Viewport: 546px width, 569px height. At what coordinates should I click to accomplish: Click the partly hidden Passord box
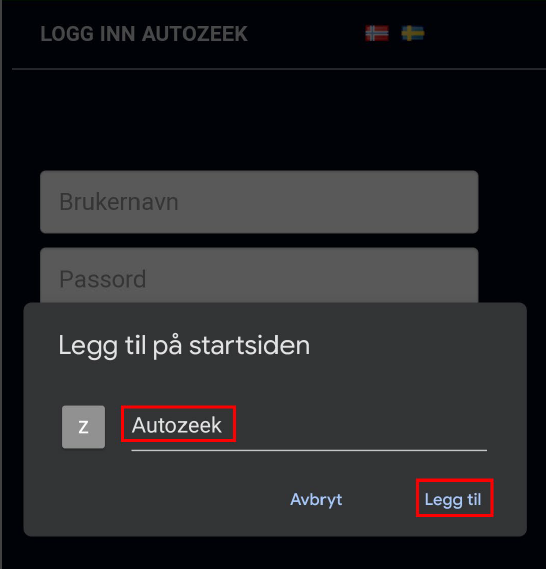259,275
